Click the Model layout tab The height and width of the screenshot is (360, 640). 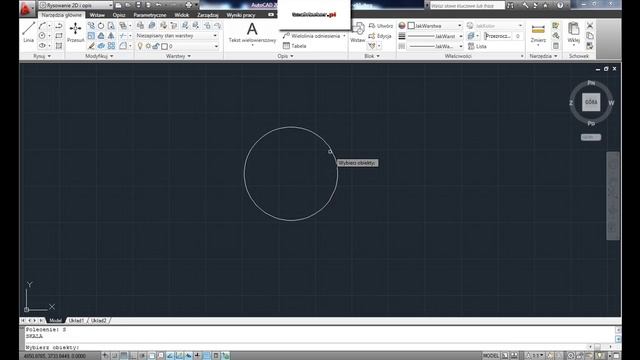(56, 320)
